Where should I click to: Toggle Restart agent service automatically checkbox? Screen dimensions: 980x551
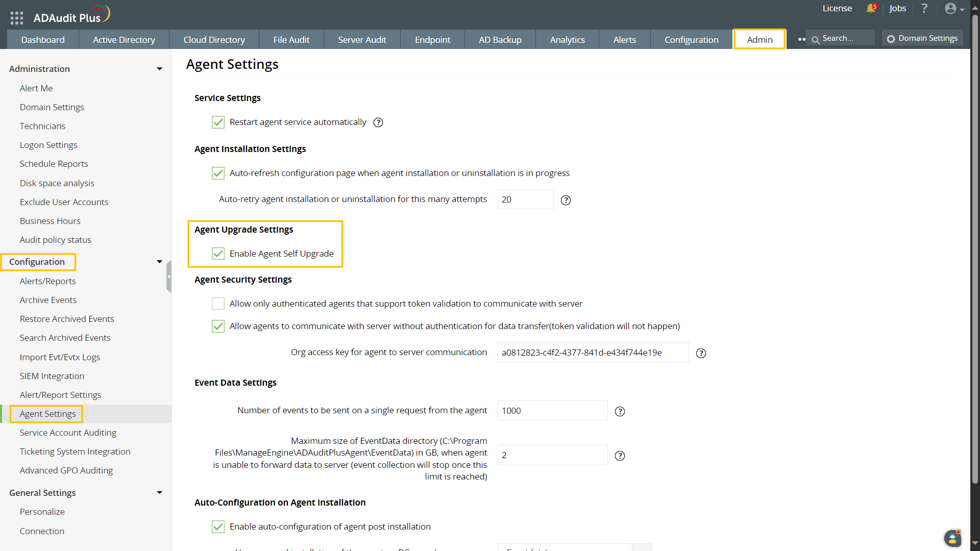[x=218, y=122]
